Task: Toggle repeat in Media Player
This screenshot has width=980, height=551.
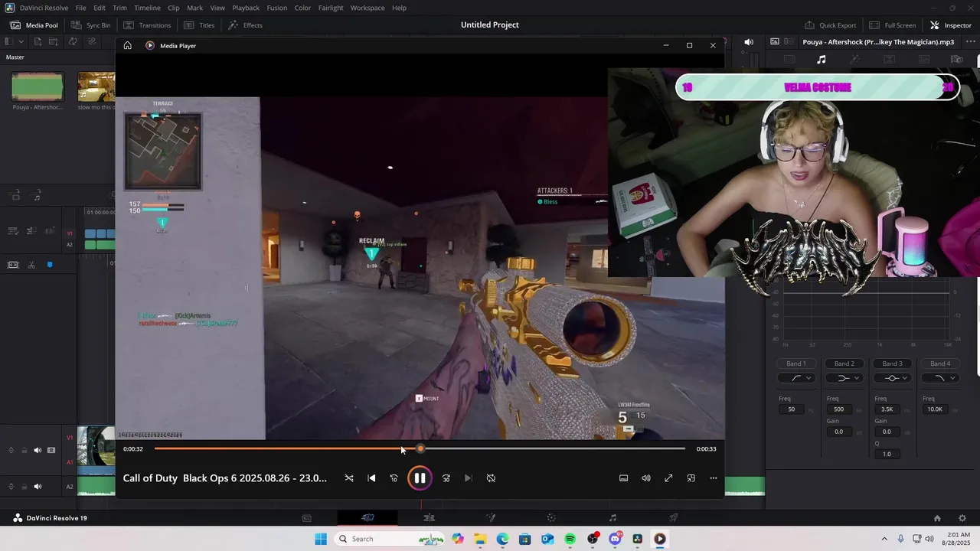Action: point(491,478)
